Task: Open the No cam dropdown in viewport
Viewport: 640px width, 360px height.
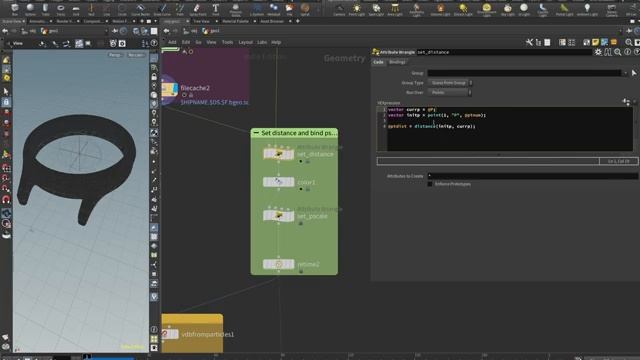Action: (x=136, y=55)
